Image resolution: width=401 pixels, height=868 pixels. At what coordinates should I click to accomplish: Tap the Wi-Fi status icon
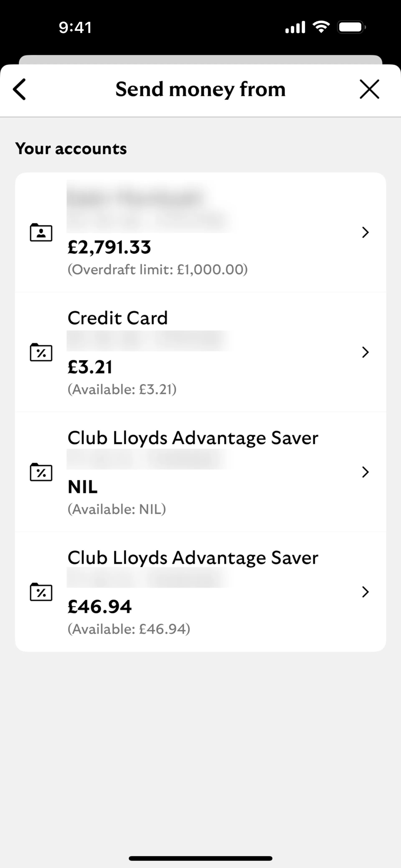click(321, 27)
